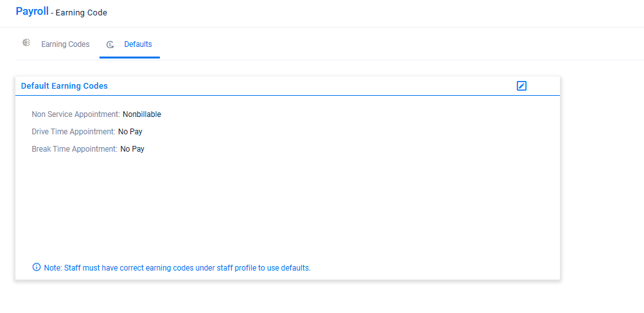The image size is (644, 313).
Task: Click Break Time Appointment's No Pay value
Action: click(132, 149)
